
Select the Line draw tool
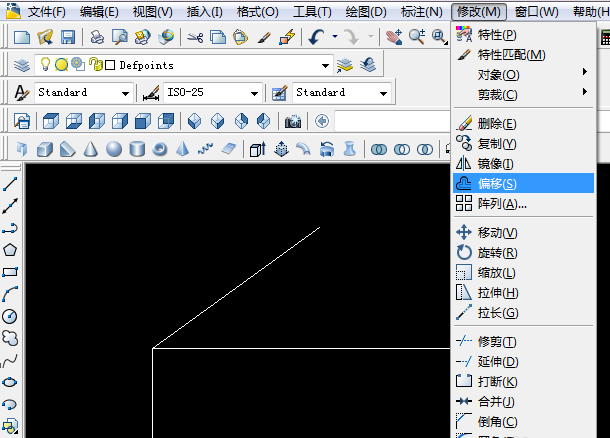pyautogui.click(x=11, y=184)
